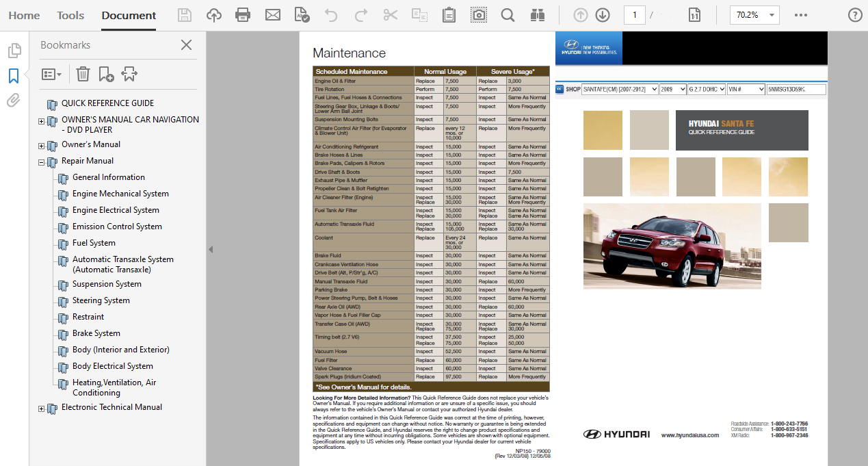Print the document
This screenshot has height=466, width=868.
coord(243,14)
